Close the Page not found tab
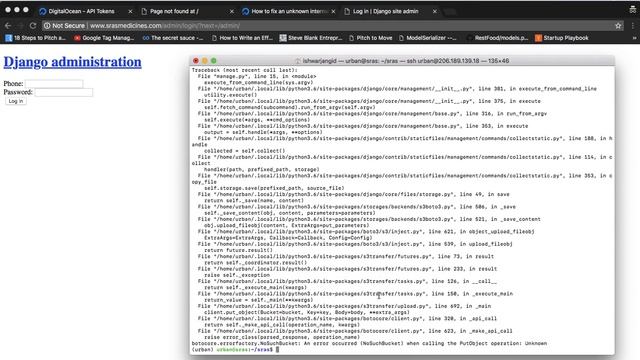The image size is (640, 360). (232, 11)
